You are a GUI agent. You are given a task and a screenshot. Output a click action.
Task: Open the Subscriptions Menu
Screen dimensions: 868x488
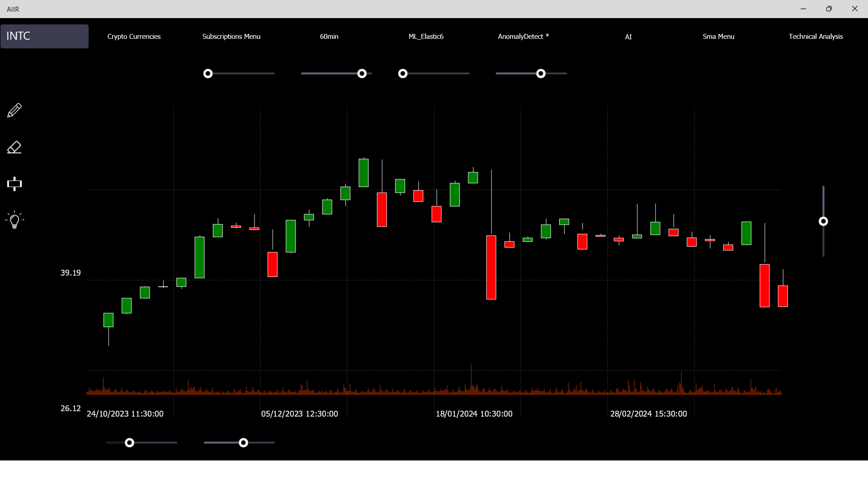(x=231, y=37)
